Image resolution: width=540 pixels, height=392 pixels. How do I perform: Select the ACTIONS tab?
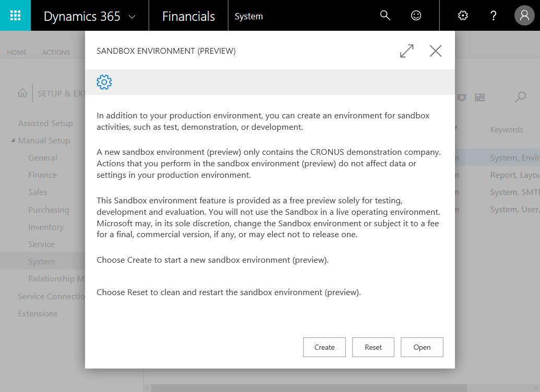[x=56, y=53]
